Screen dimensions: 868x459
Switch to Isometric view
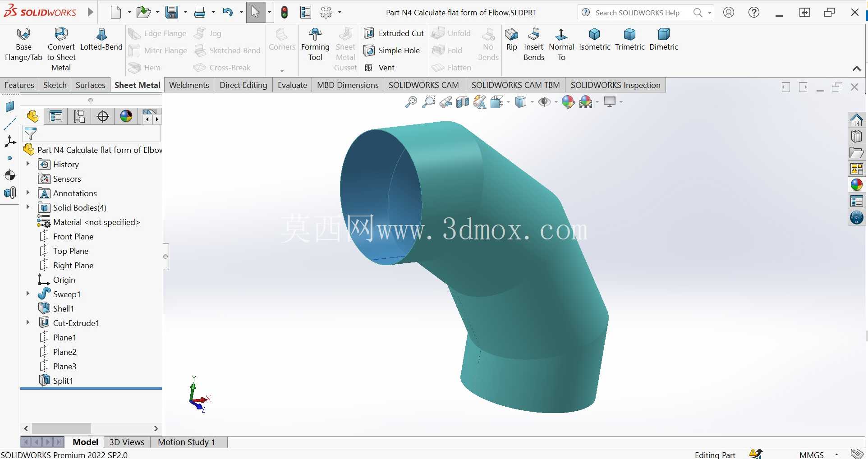pos(595,40)
